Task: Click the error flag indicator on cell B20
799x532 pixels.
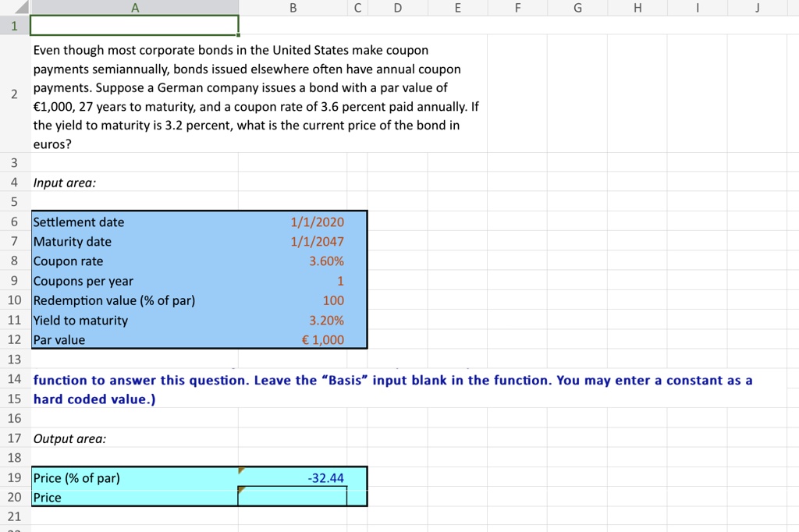Action: tap(242, 490)
